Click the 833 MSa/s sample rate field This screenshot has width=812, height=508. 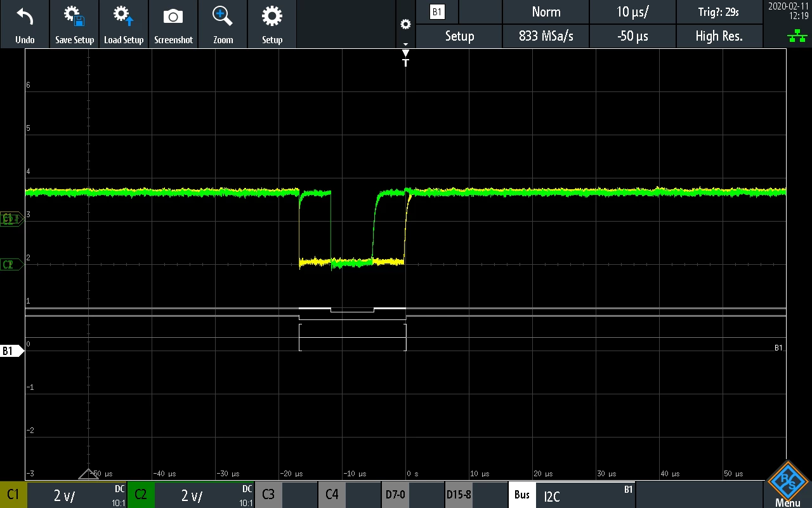point(546,36)
